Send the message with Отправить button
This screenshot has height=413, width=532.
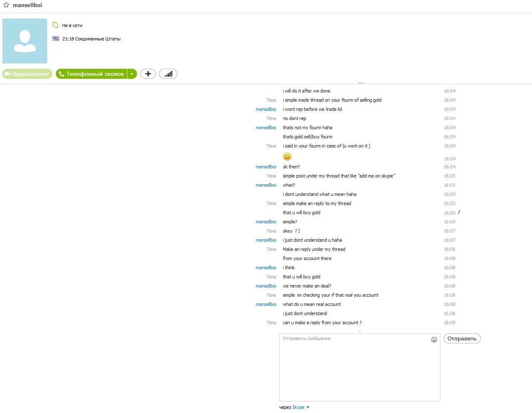[x=462, y=338]
